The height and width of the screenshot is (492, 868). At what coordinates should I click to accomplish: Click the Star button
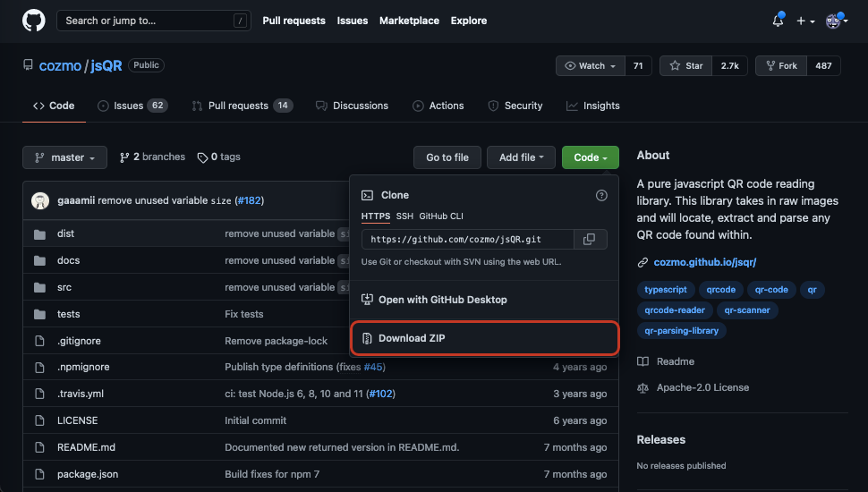(x=685, y=66)
